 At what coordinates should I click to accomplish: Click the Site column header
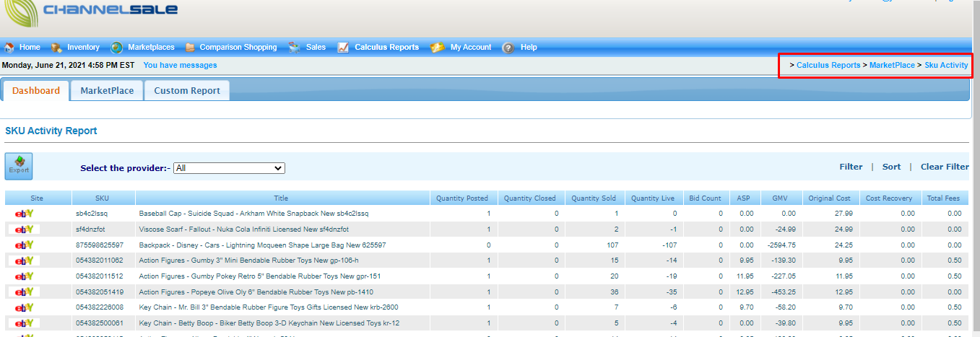click(38, 198)
